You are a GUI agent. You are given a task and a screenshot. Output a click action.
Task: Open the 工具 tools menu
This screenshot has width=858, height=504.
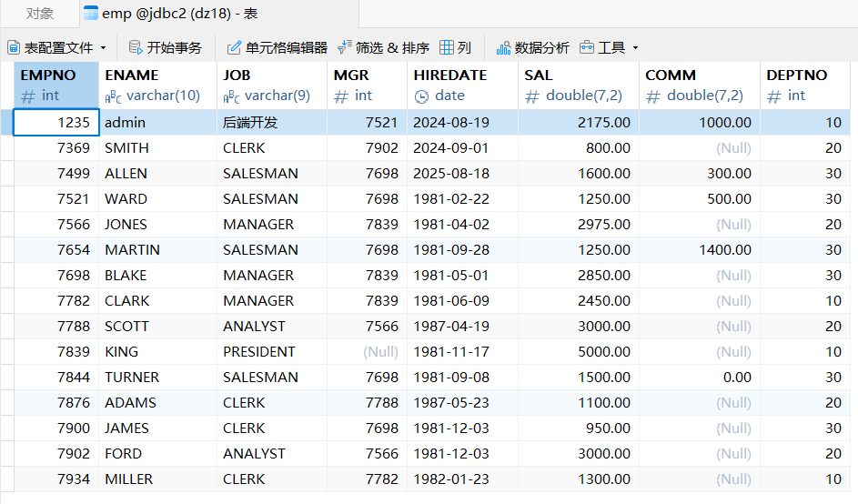[602, 47]
